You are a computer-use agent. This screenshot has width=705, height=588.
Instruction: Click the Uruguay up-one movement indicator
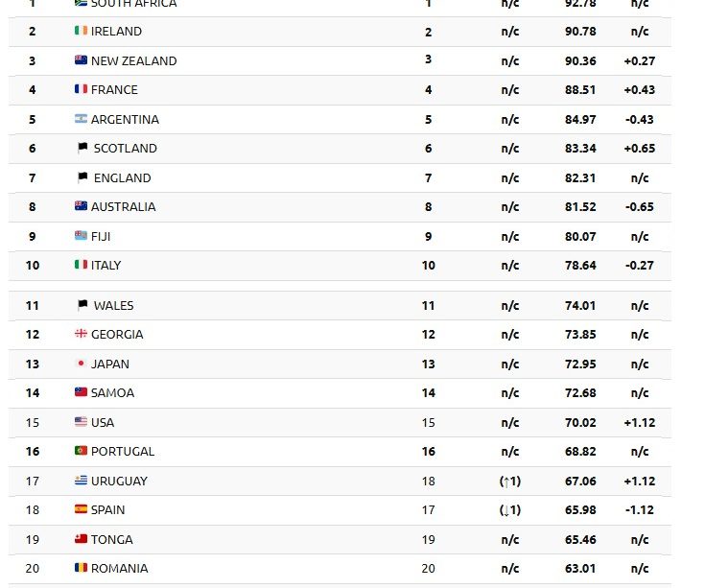click(x=510, y=481)
